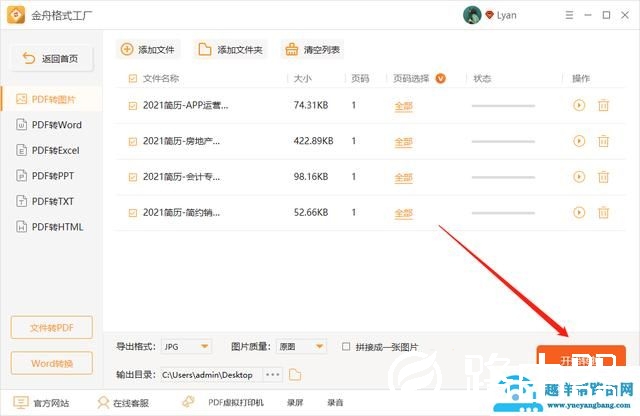Click 全部 page link for 2021简历-会计专
Image resolution: width=640 pixels, height=416 pixels.
[403, 178]
